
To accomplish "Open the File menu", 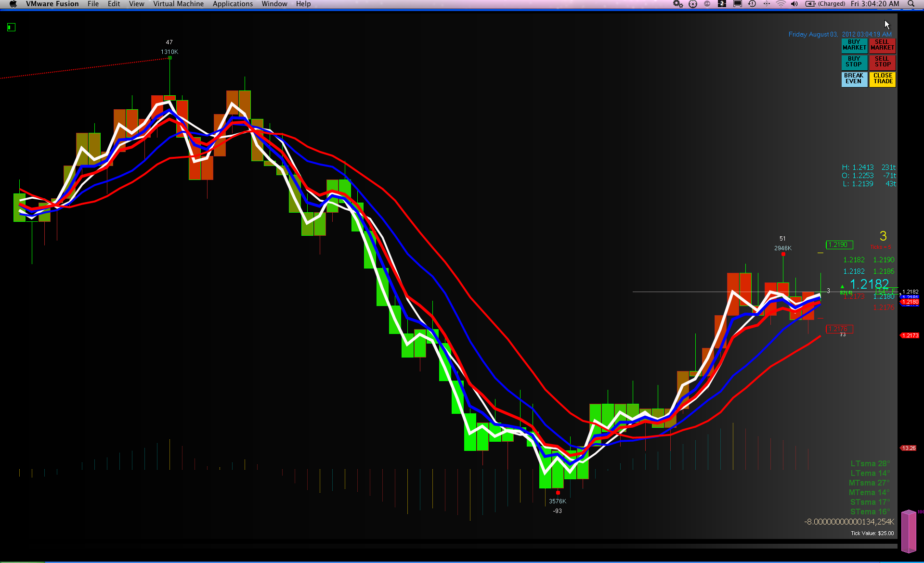I will click(93, 4).
